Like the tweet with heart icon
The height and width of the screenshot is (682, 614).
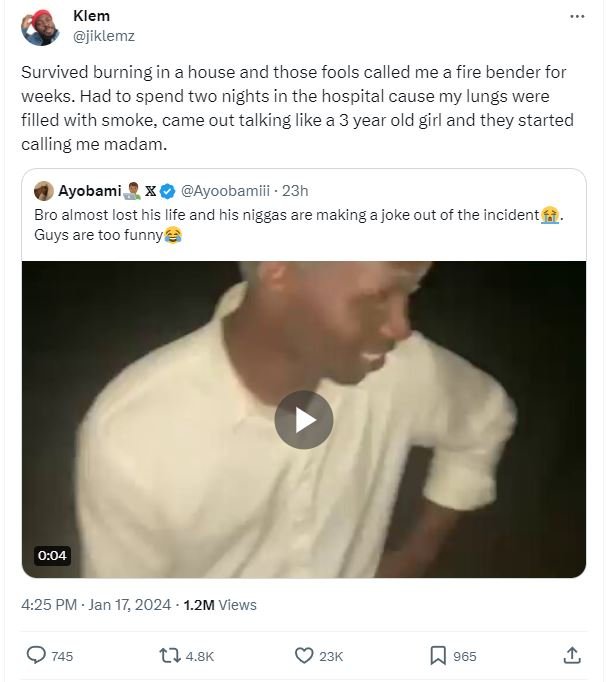305,656
